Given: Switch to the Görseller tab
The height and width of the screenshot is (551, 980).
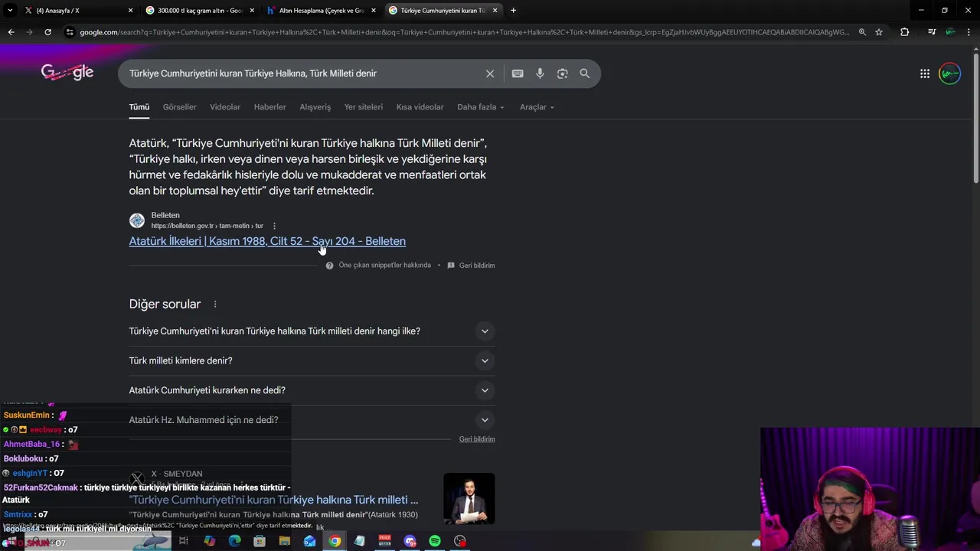Looking at the screenshot, I should pos(179,107).
